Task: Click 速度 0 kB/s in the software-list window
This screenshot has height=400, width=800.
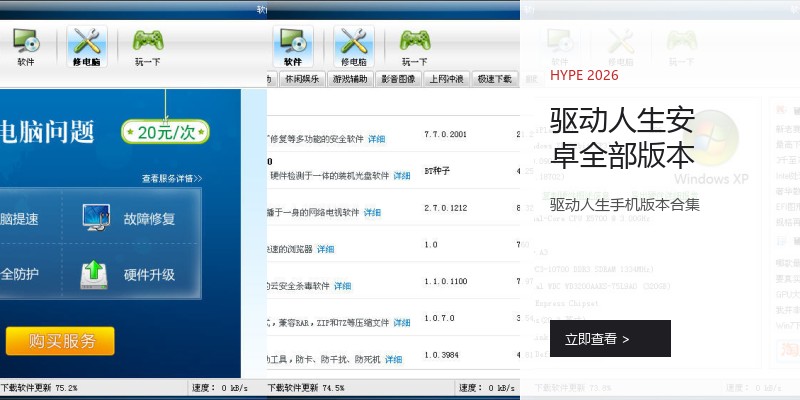Action: pyautogui.click(x=487, y=388)
